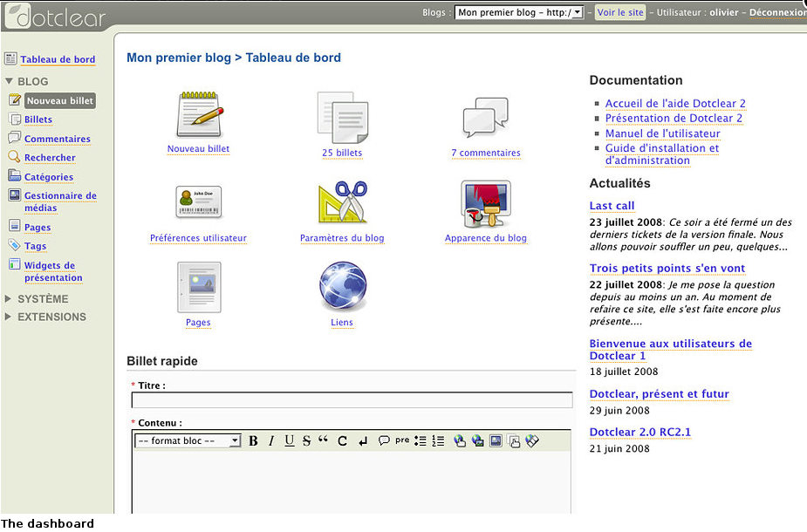
Task: Apply italic formatting in editor toolbar
Action: 271,441
